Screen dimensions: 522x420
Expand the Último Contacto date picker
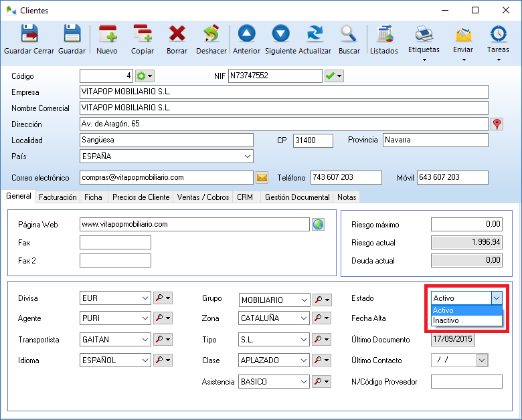coord(482,360)
